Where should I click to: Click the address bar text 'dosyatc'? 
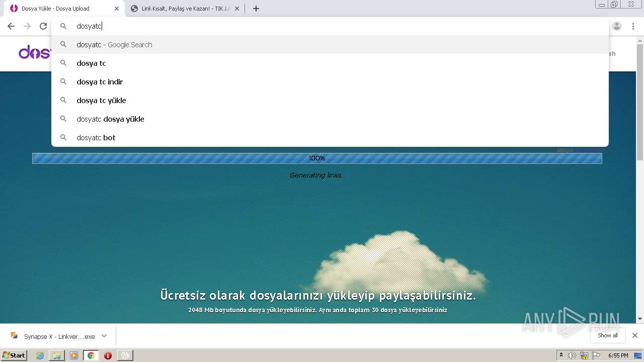tap(89, 26)
